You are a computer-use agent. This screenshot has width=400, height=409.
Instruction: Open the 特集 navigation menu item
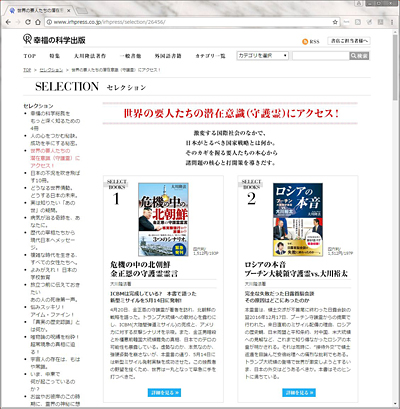pos(54,56)
